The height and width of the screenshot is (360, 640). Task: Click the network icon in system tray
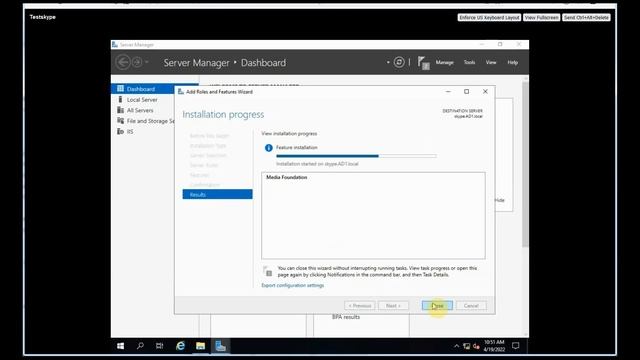click(x=467, y=346)
